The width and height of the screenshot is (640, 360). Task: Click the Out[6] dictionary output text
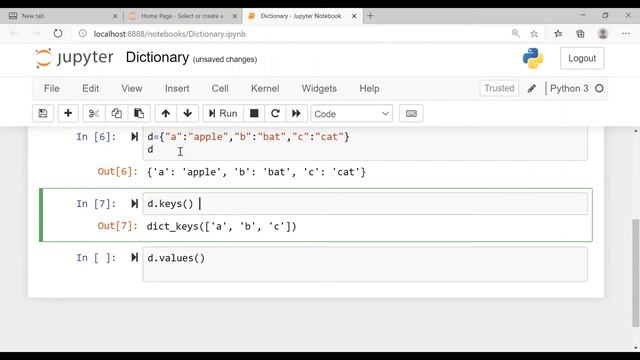256,172
